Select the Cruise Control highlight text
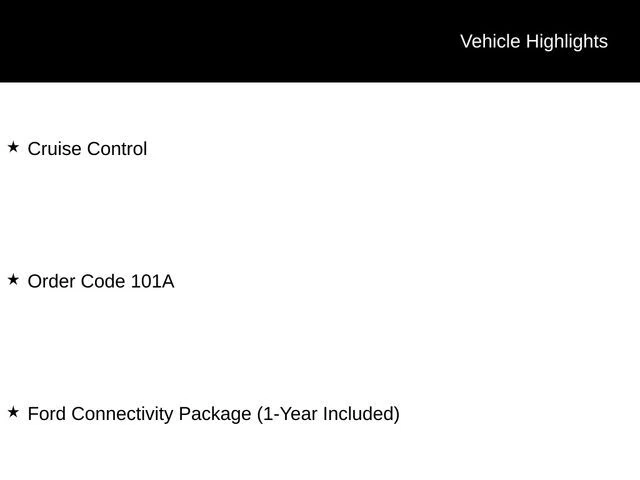Image resolution: width=640 pixels, height=480 pixels. pyautogui.click(x=87, y=149)
